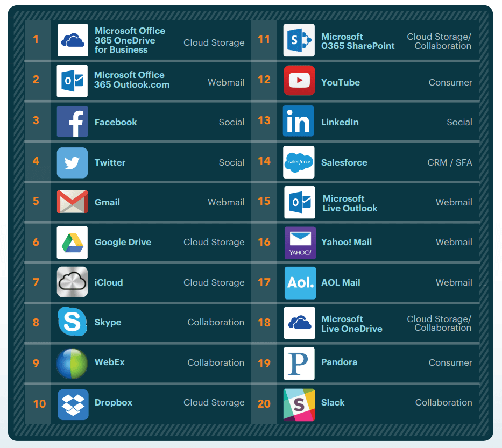
Task: Select the Slack logo icon
Action: click(299, 405)
